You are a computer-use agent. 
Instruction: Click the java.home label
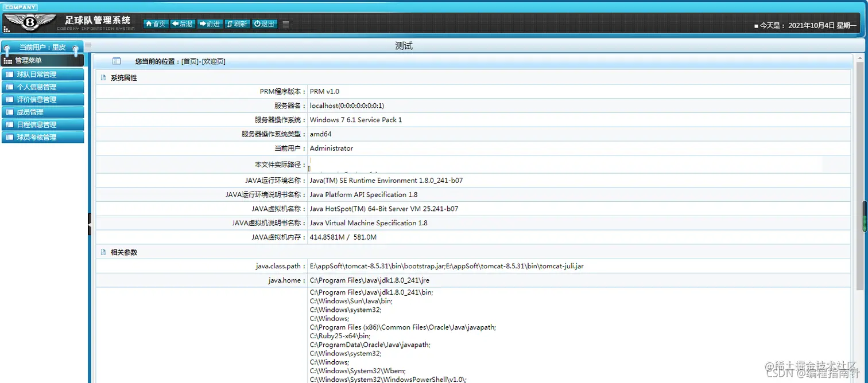coord(287,281)
